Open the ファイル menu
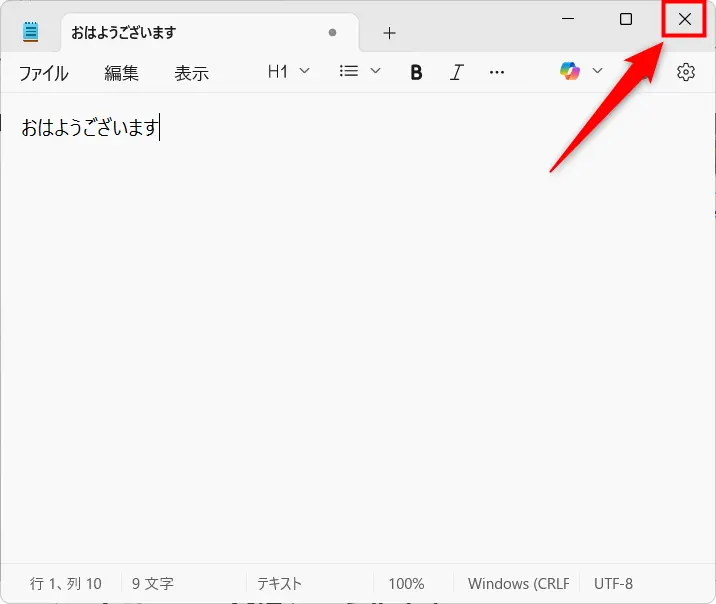The height and width of the screenshot is (604, 716). click(43, 73)
